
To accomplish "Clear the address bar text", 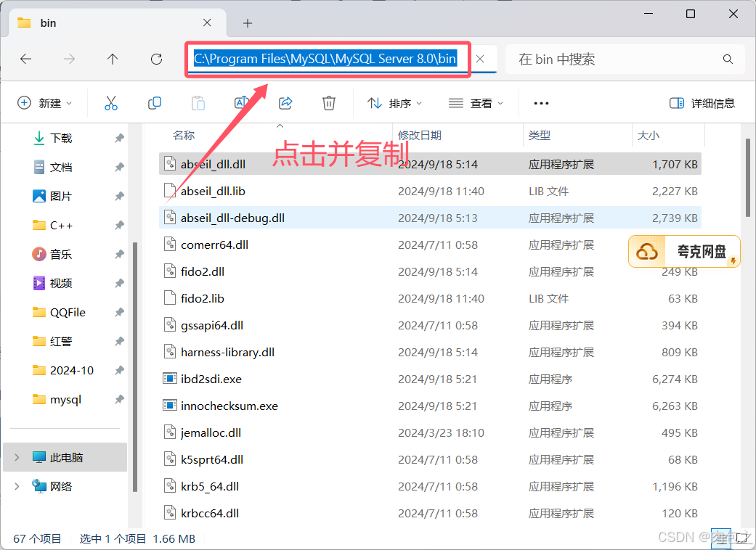I will tap(480, 59).
